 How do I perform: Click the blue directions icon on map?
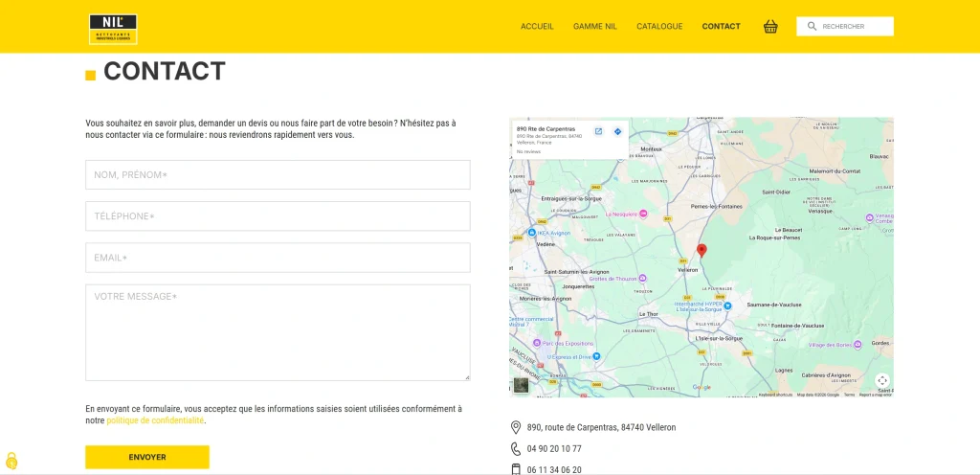617,131
